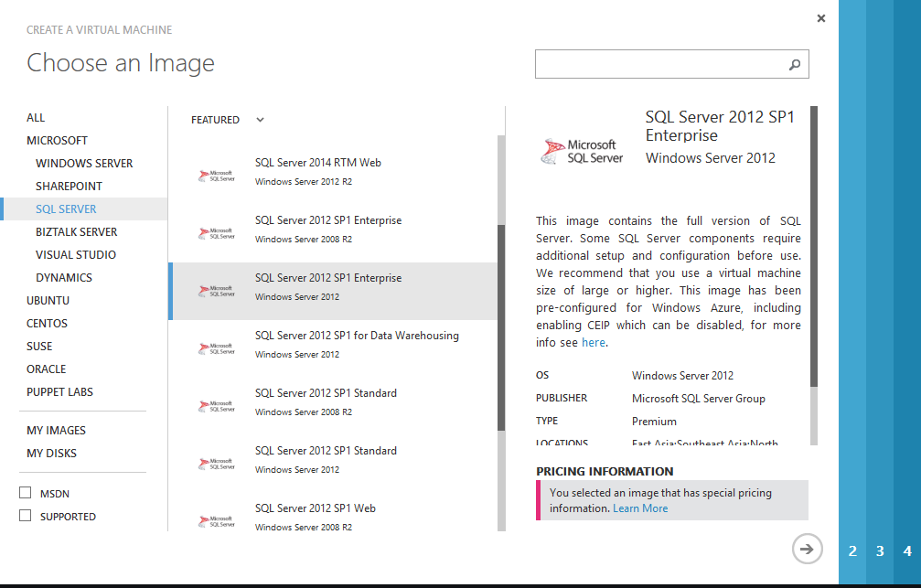
Task: Open the BIZTALK SERVER category
Action: [x=76, y=232]
